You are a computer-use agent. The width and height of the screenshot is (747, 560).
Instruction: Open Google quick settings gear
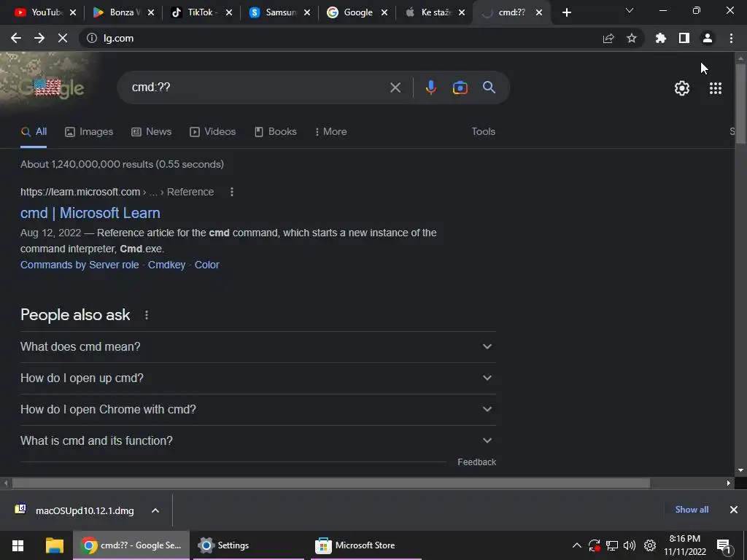(x=682, y=88)
